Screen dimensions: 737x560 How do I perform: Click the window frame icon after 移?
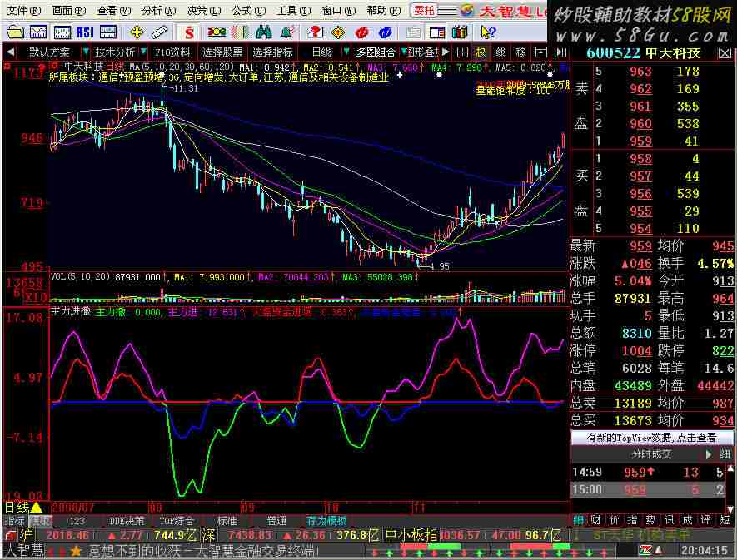pyautogui.click(x=541, y=52)
